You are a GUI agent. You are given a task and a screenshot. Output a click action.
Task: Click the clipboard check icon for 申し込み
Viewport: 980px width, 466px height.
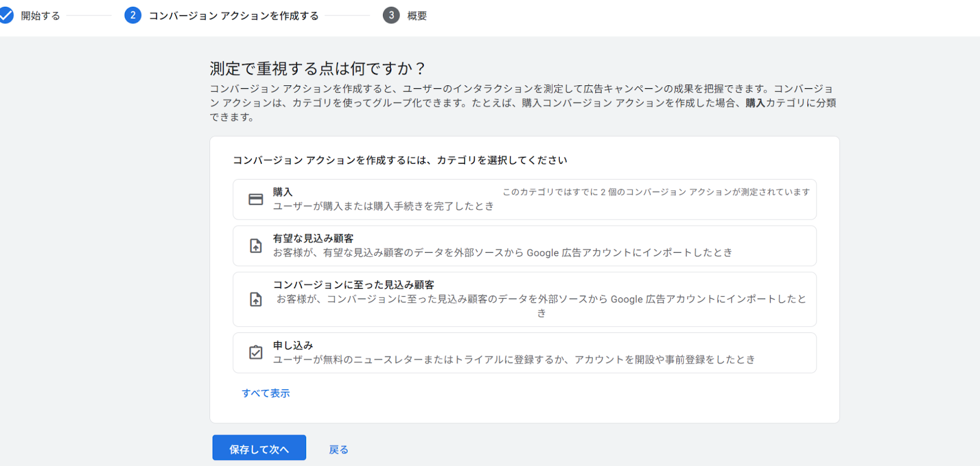[255, 353]
